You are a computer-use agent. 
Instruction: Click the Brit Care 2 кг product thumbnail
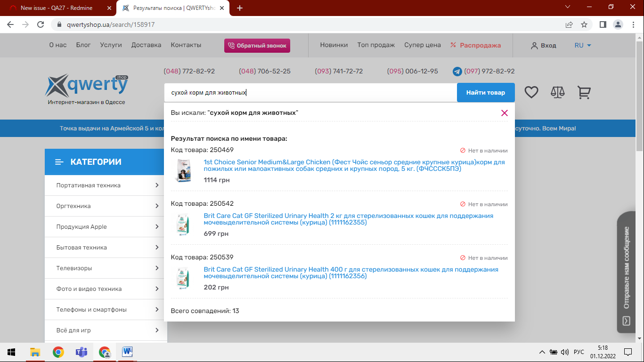pyautogui.click(x=183, y=225)
